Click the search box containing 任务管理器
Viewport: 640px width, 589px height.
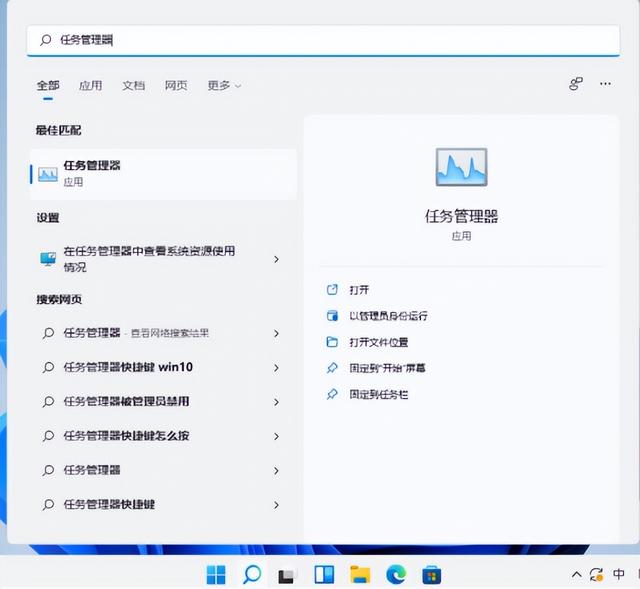coord(323,40)
